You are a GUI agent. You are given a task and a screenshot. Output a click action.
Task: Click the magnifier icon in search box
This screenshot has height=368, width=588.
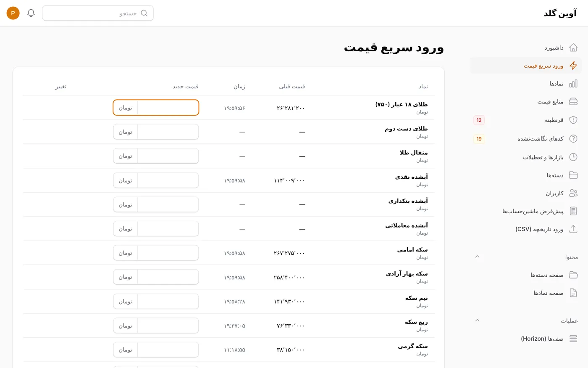point(144,13)
